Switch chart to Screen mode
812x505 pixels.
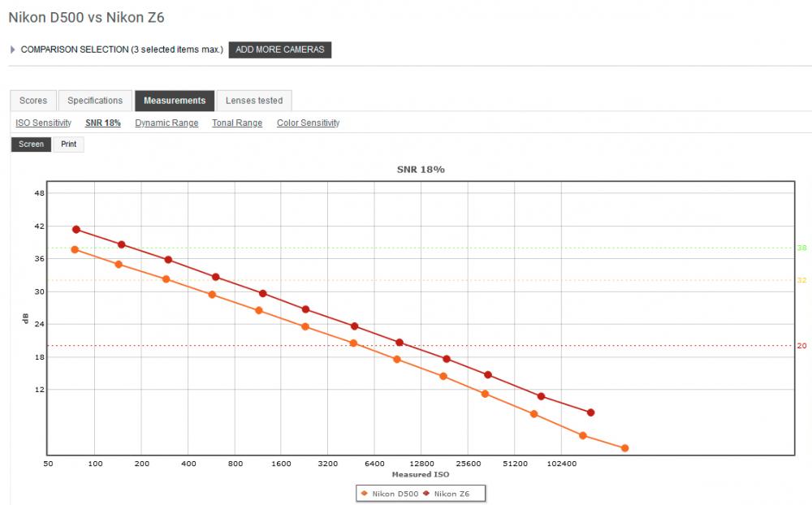(x=31, y=144)
